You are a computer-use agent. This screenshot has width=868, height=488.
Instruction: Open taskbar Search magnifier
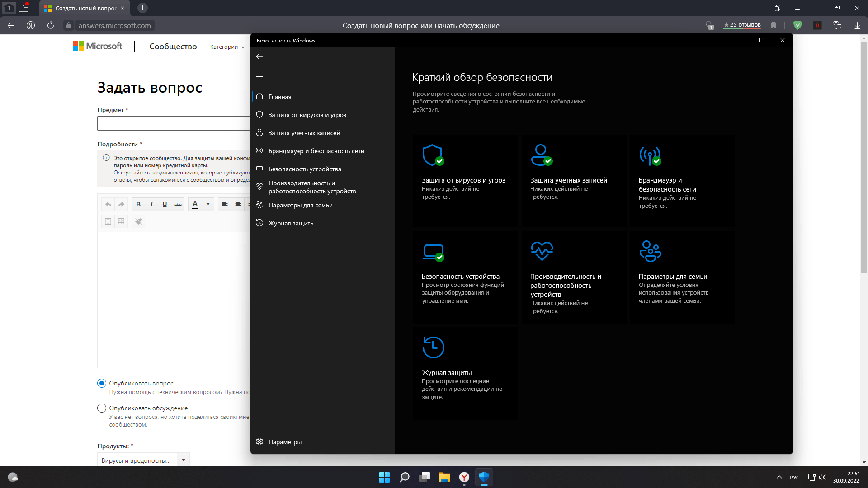point(404,477)
